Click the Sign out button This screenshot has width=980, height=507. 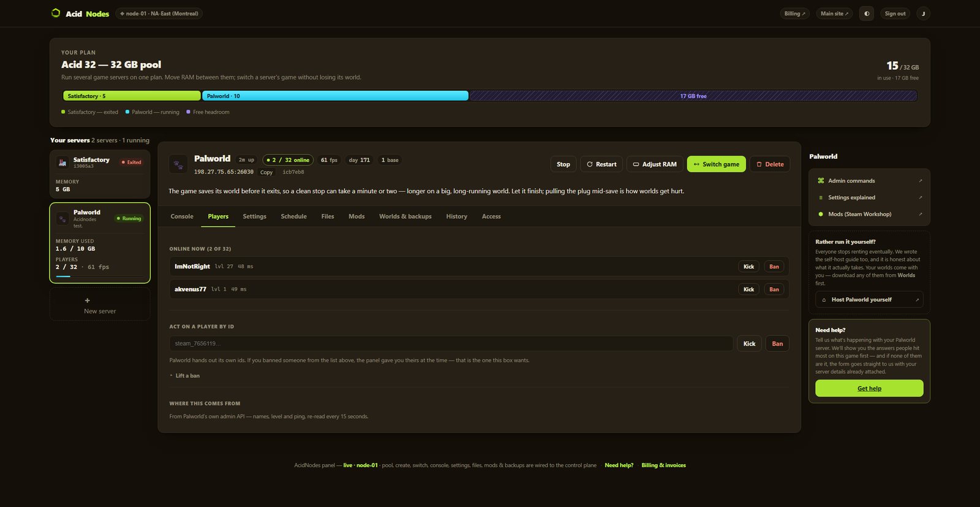tap(895, 13)
